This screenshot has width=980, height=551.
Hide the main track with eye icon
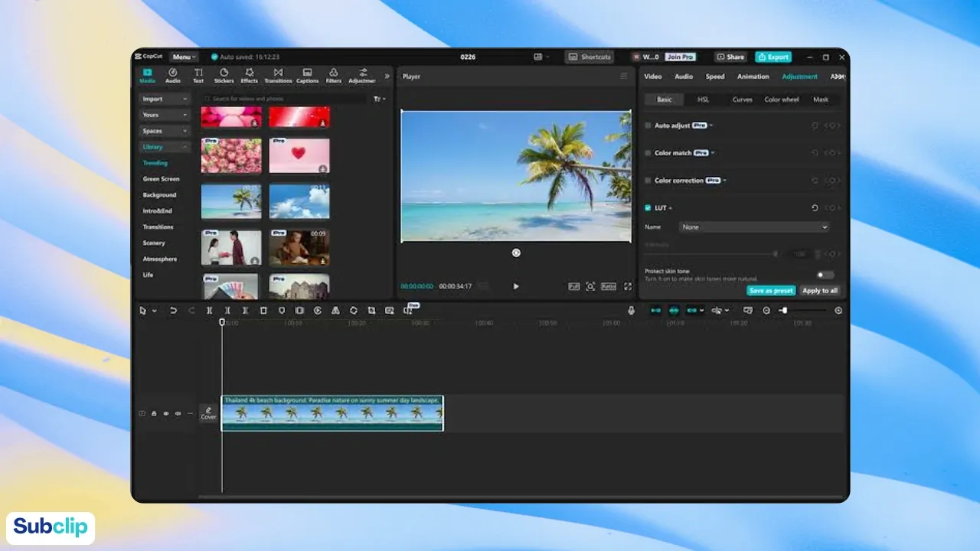pyautogui.click(x=166, y=413)
